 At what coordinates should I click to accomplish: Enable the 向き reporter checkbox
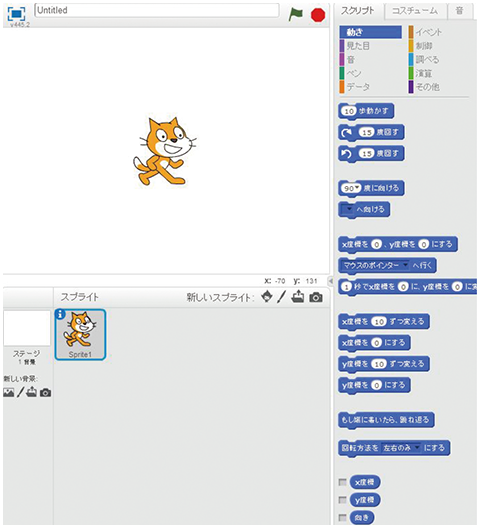[343, 517]
